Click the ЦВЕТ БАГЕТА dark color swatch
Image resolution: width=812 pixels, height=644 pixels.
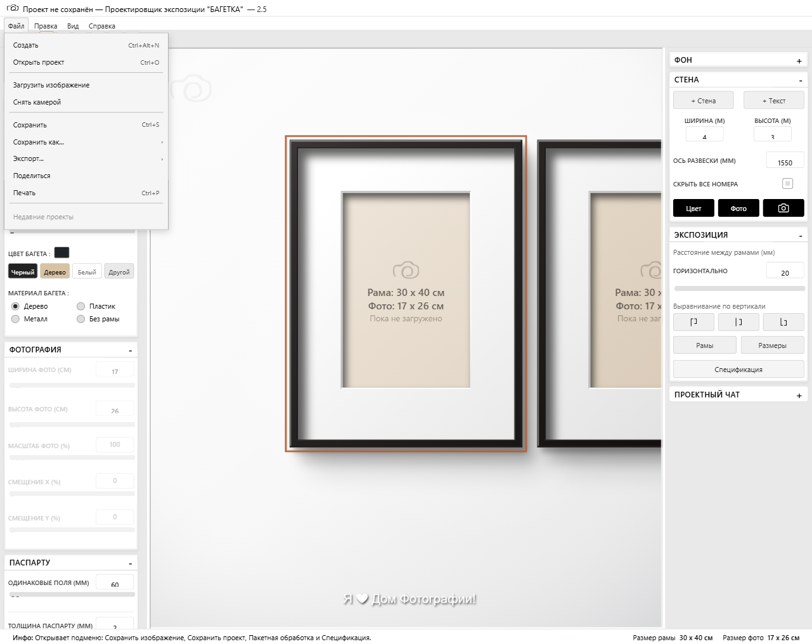[61, 253]
